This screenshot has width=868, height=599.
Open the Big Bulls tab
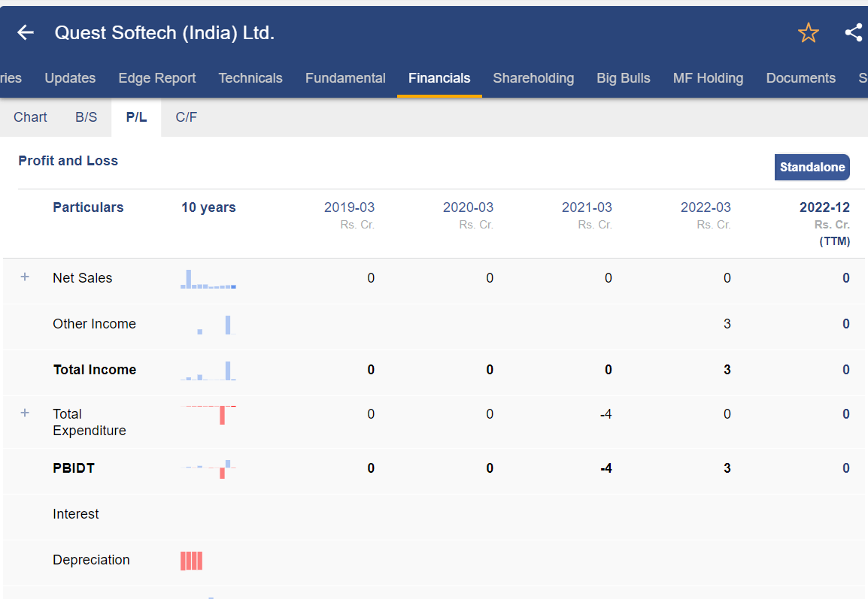624,78
